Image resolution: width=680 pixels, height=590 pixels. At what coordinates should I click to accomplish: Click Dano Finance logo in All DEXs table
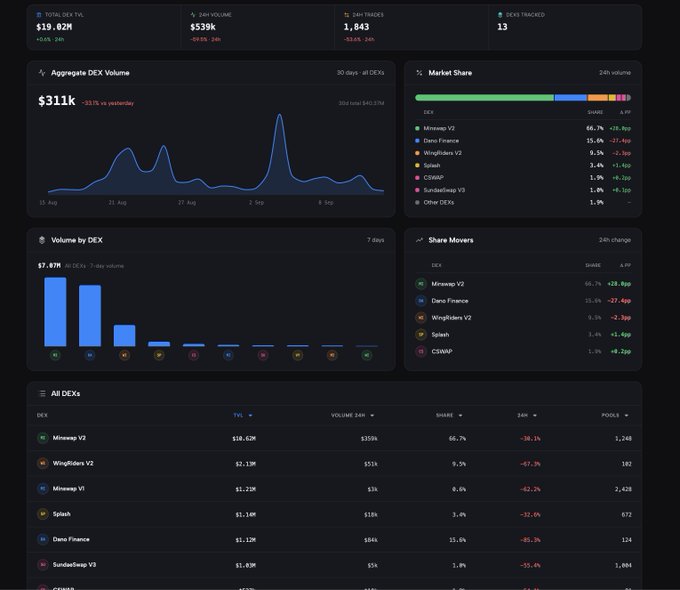tap(42, 539)
